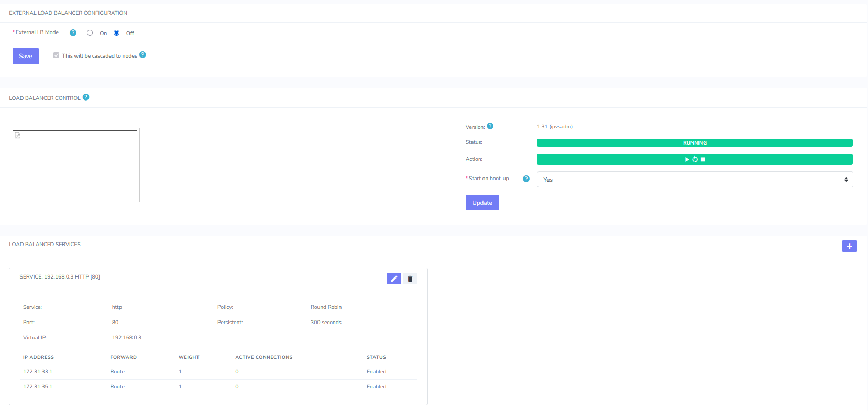
Task: Toggle 'This will be cascaded to nodes' checkbox
Action: (x=57, y=55)
